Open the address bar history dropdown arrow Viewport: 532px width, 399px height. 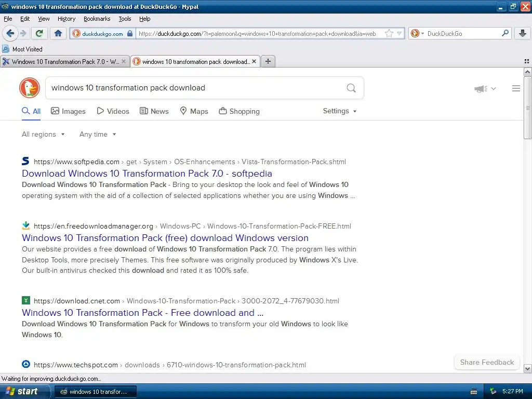pos(400,33)
